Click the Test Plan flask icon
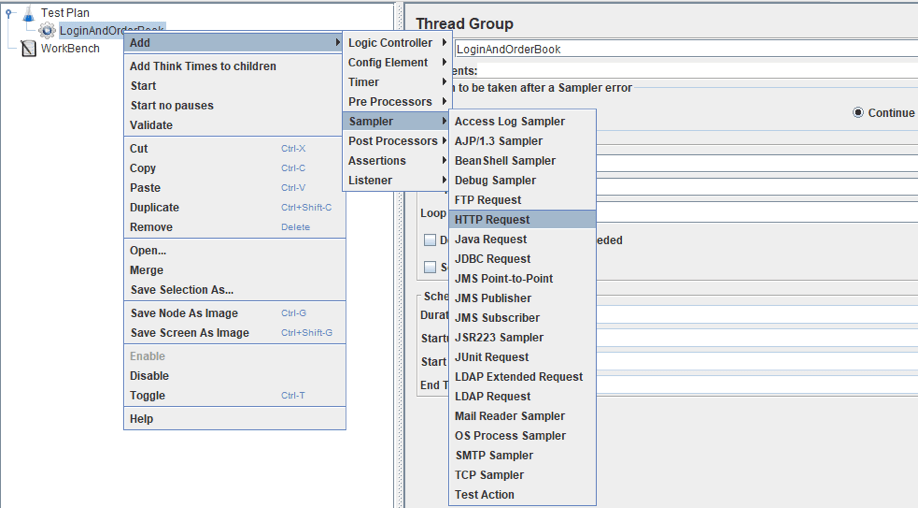This screenshot has height=508, width=918. click(28, 13)
